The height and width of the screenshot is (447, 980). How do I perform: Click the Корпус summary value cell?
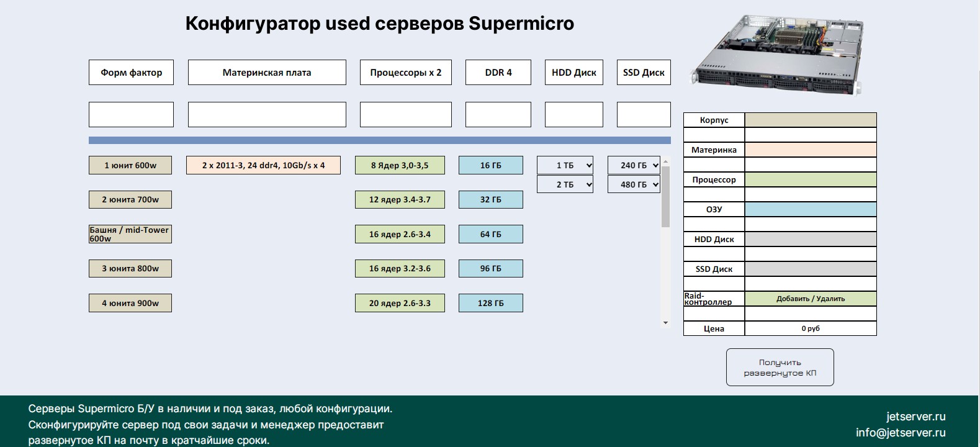(x=811, y=120)
